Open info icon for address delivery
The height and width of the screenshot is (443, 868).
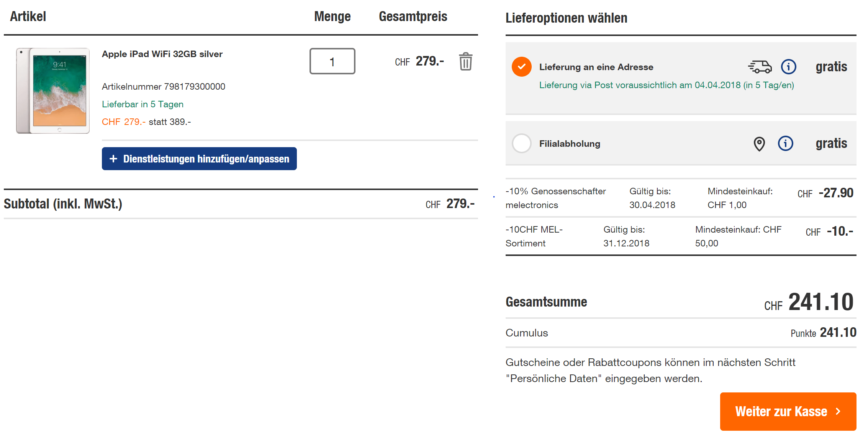[788, 67]
